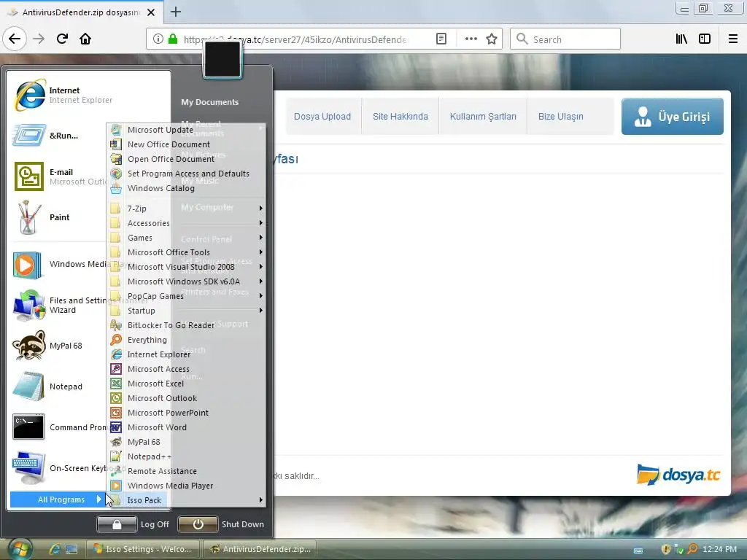747x560 pixels.
Task: Expand the 7-Zip folder submenu
Action: tap(186, 209)
